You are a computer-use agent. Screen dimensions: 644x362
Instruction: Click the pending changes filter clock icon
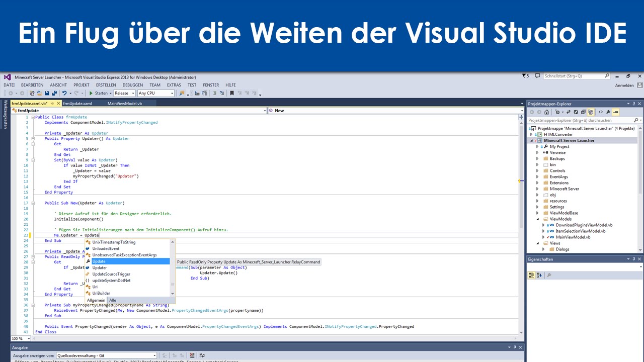tap(557, 112)
